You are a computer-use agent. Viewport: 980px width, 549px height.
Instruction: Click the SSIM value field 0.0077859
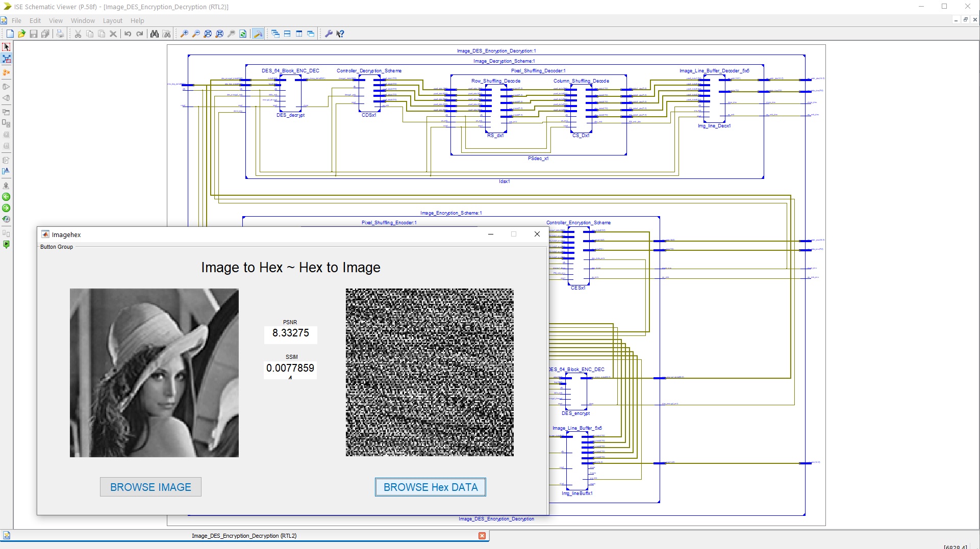[x=290, y=369]
